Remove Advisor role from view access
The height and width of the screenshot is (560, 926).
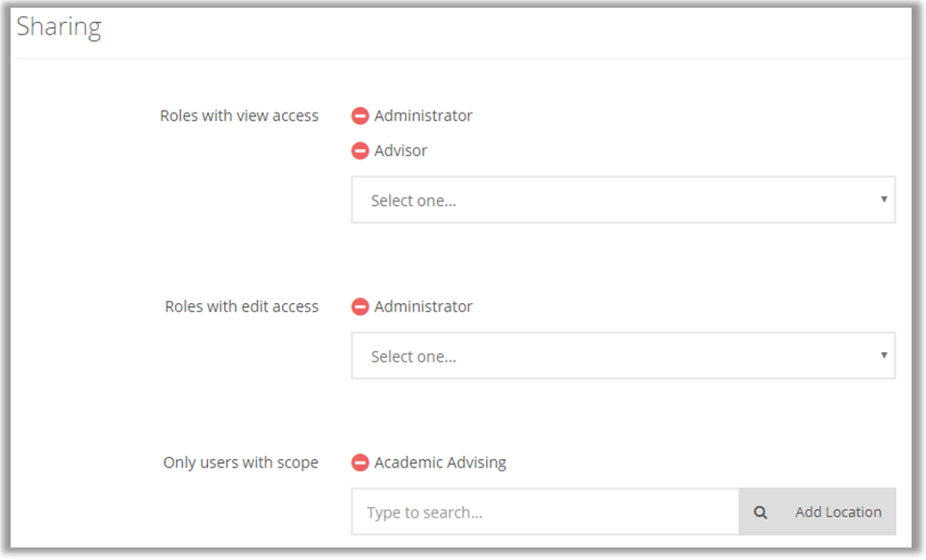click(x=360, y=151)
